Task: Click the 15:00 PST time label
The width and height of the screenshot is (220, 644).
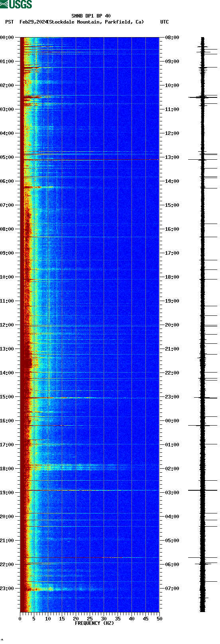Action: [x=7, y=397]
